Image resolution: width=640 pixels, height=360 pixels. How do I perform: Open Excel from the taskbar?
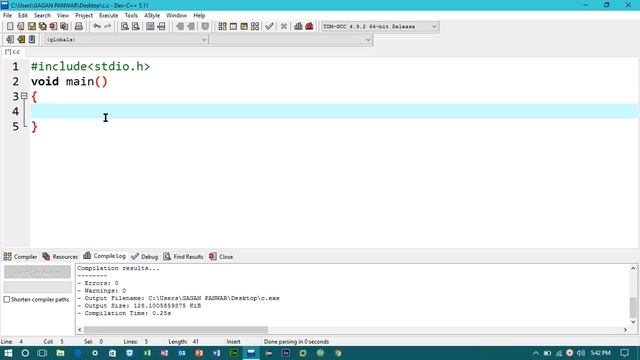coord(147,353)
